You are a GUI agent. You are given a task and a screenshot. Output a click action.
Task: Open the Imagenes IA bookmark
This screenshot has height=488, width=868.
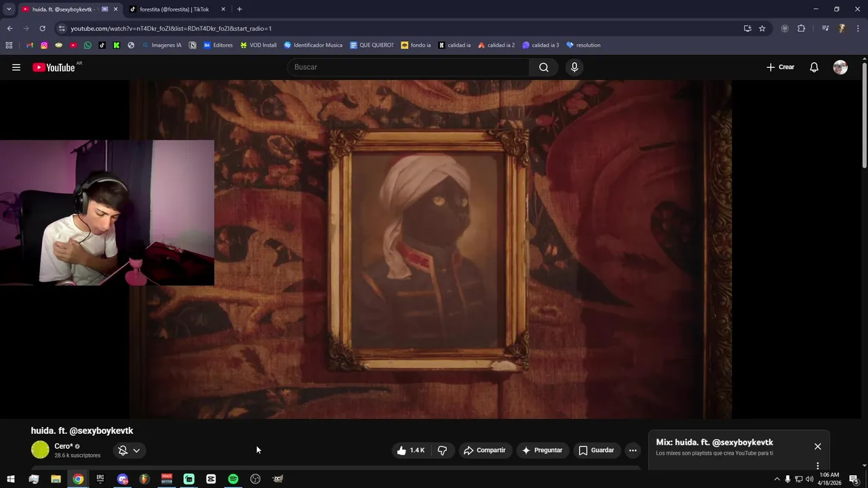coord(161,45)
